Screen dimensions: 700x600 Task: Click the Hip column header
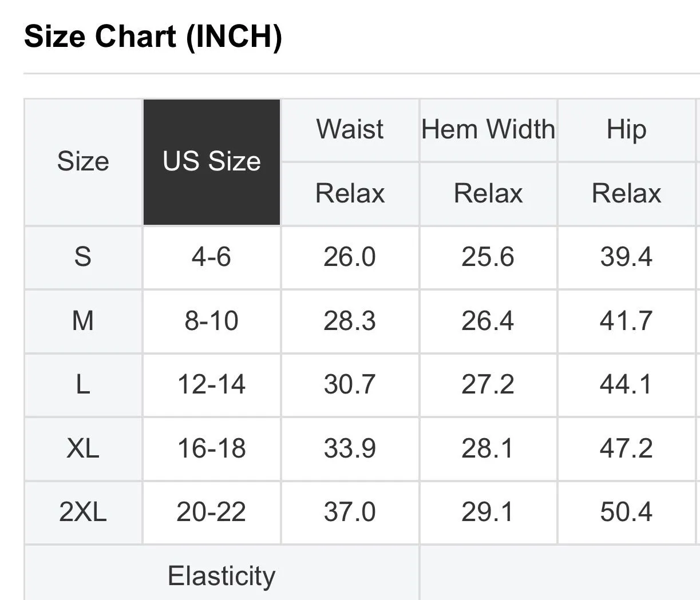626,130
